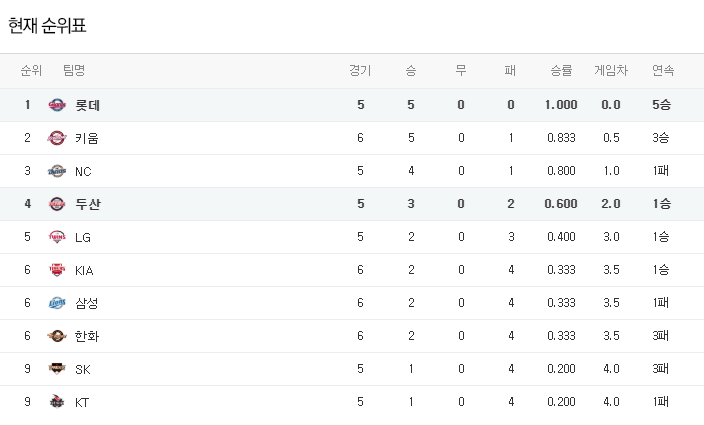Click the Hanwha team logo icon
704x425 pixels.
coord(57,336)
